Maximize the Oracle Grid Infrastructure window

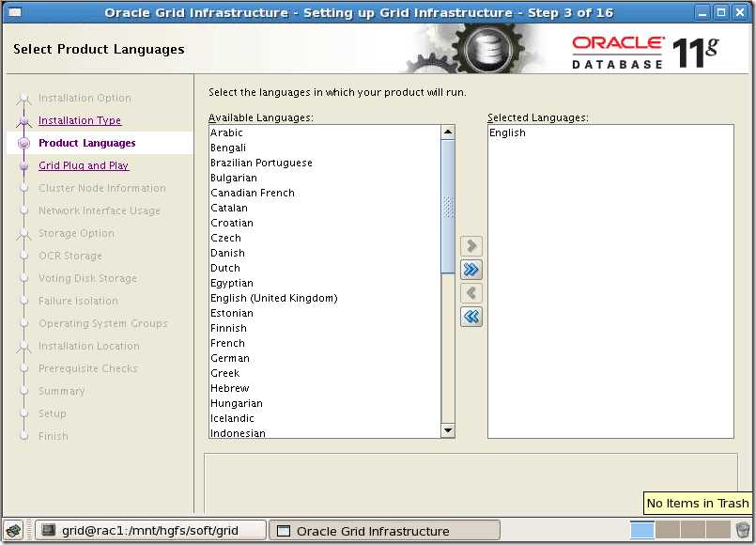(721, 12)
